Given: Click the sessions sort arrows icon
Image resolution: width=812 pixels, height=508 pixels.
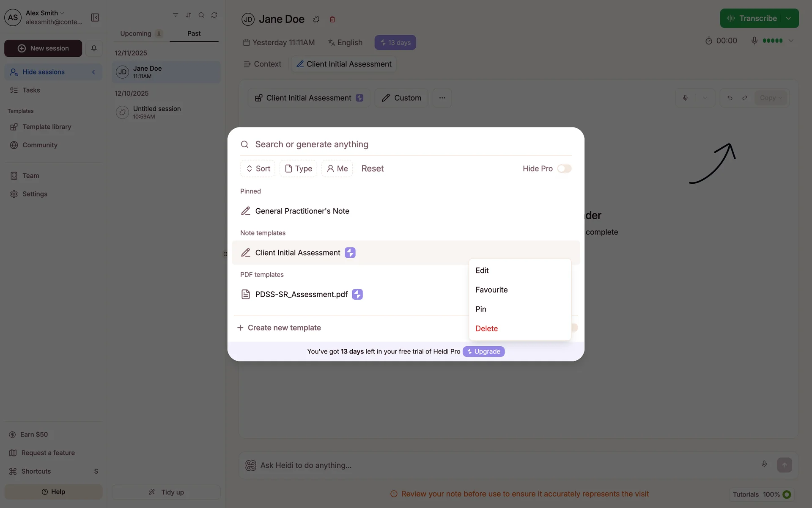Looking at the screenshot, I should pyautogui.click(x=188, y=15).
